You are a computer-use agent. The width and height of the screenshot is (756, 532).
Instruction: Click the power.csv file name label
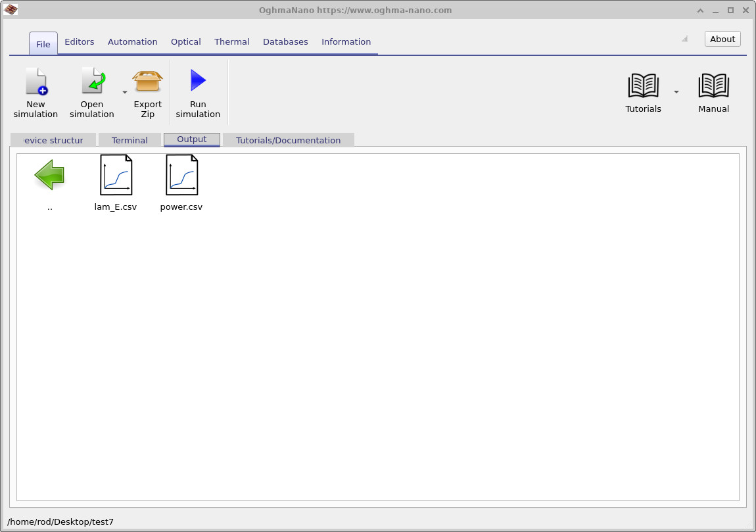tap(181, 207)
